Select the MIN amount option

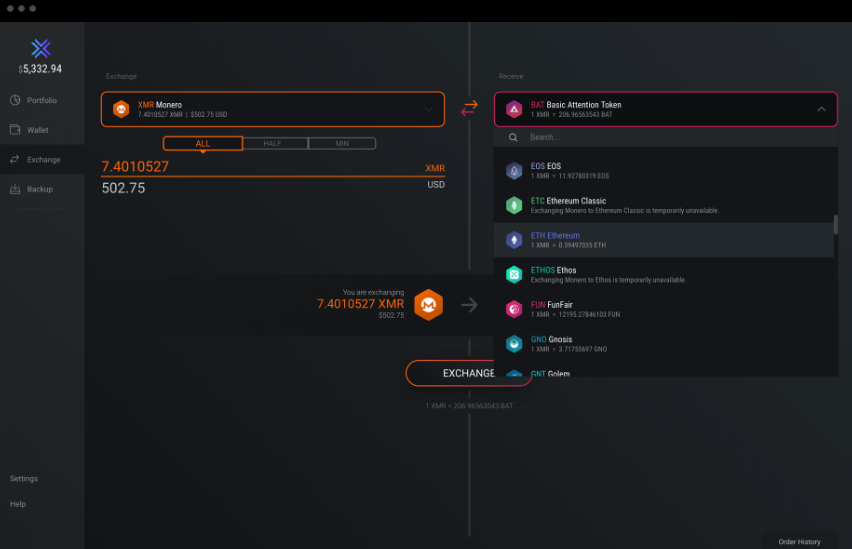click(342, 144)
